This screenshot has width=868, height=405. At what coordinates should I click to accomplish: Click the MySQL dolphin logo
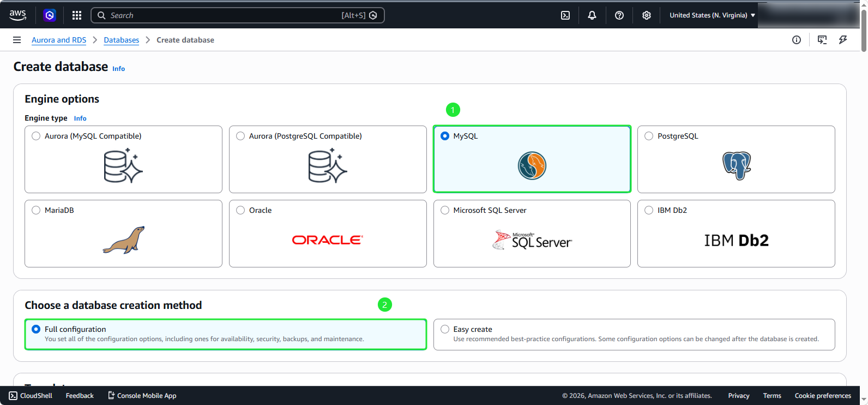tap(532, 166)
